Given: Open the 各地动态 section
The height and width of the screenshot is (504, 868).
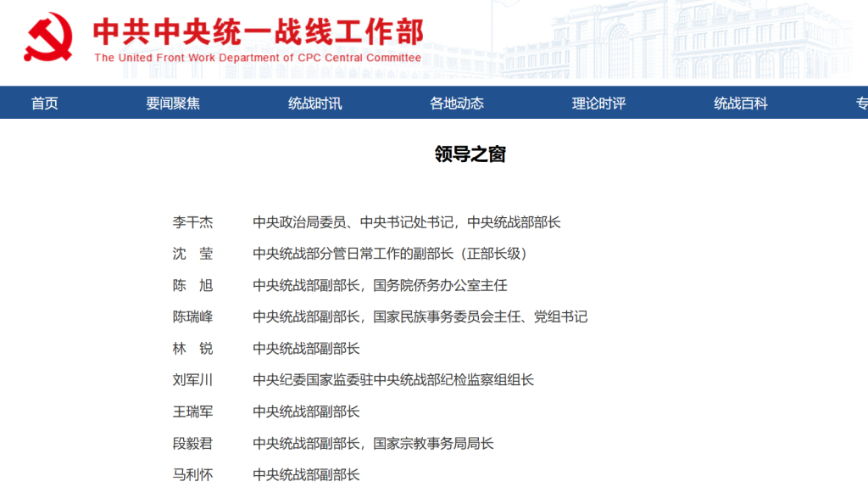Looking at the screenshot, I should [457, 104].
